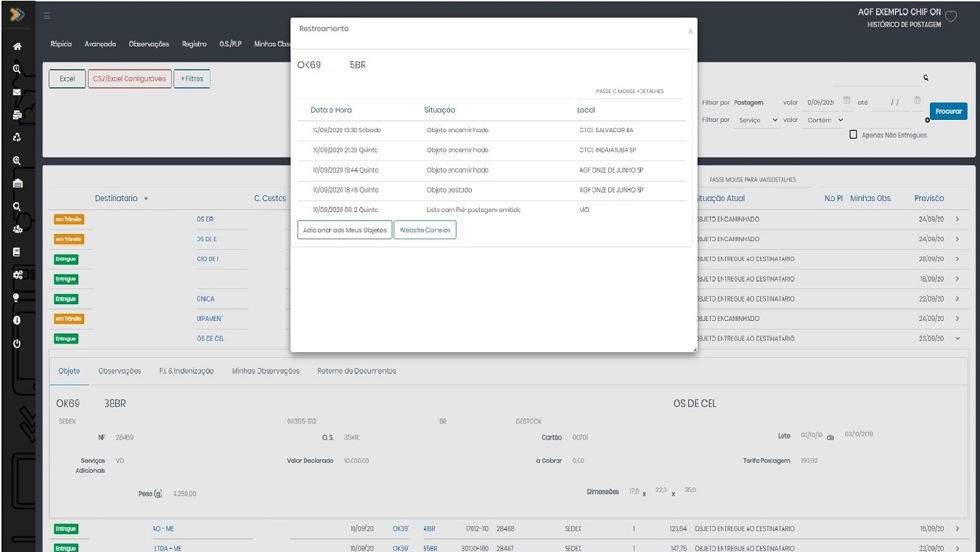
Task: Expand row with forecast 24/09/20 OS EIR
Action: (x=957, y=219)
